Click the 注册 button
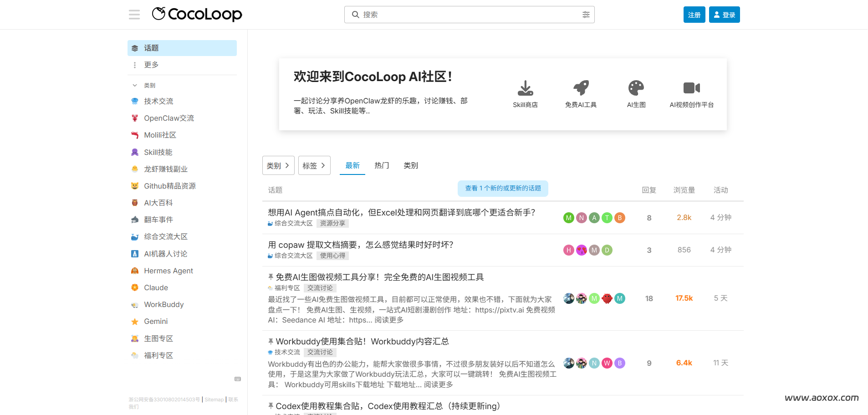868x415 pixels. pos(694,15)
